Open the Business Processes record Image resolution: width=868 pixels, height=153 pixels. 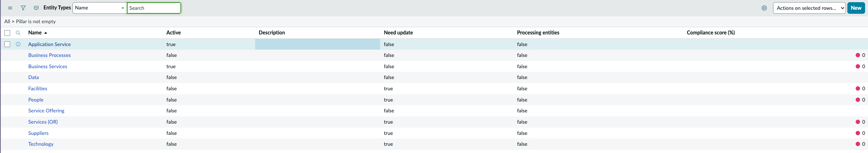click(50, 55)
